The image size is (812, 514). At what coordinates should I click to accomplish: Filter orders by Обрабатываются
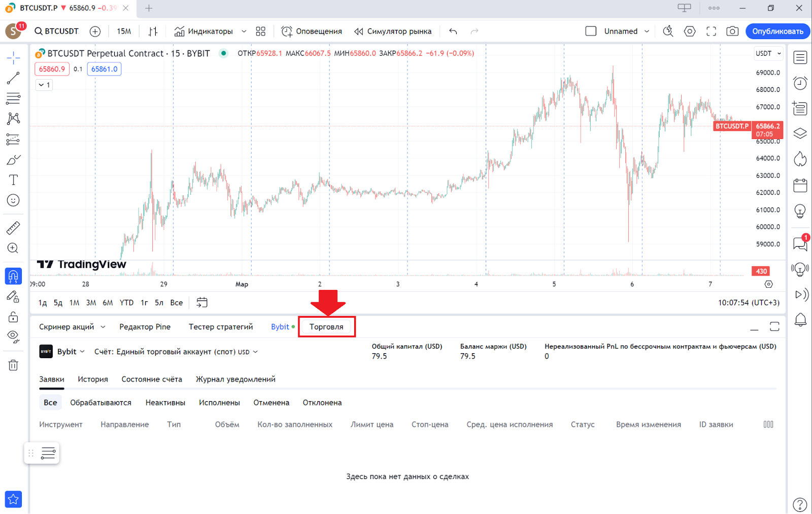point(100,402)
